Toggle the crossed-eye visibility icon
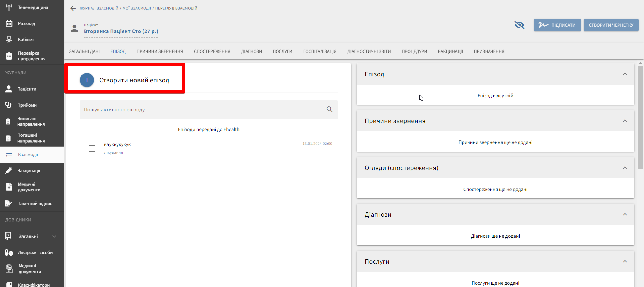Image resolution: width=644 pixels, height=287 pixels. (x=519, y=25)
